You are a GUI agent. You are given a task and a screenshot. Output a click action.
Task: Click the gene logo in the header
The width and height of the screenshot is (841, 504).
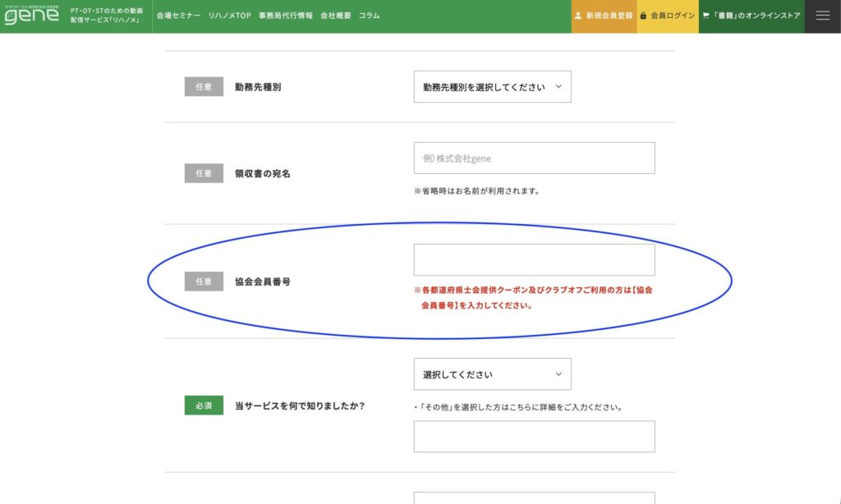click(x=31, y=16)
